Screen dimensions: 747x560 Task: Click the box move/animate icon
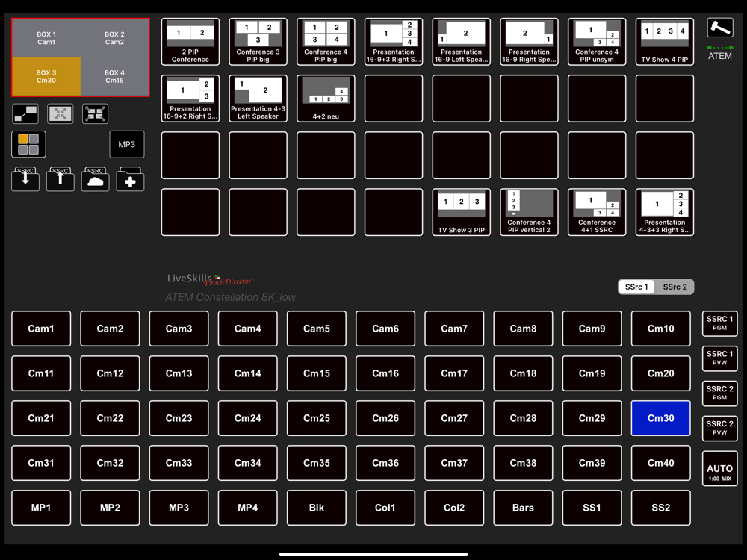point(25,113)
